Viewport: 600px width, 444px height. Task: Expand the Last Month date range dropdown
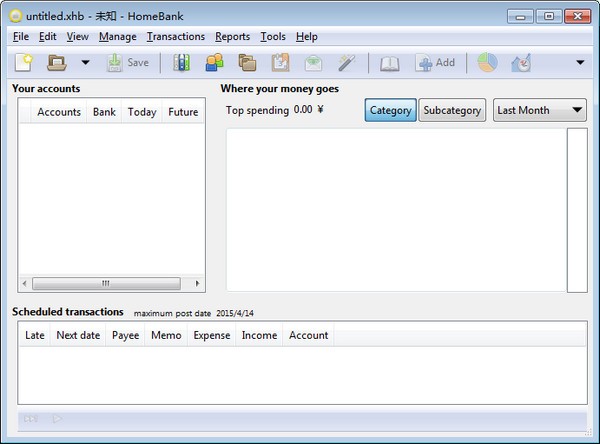[x=540, y=110]
